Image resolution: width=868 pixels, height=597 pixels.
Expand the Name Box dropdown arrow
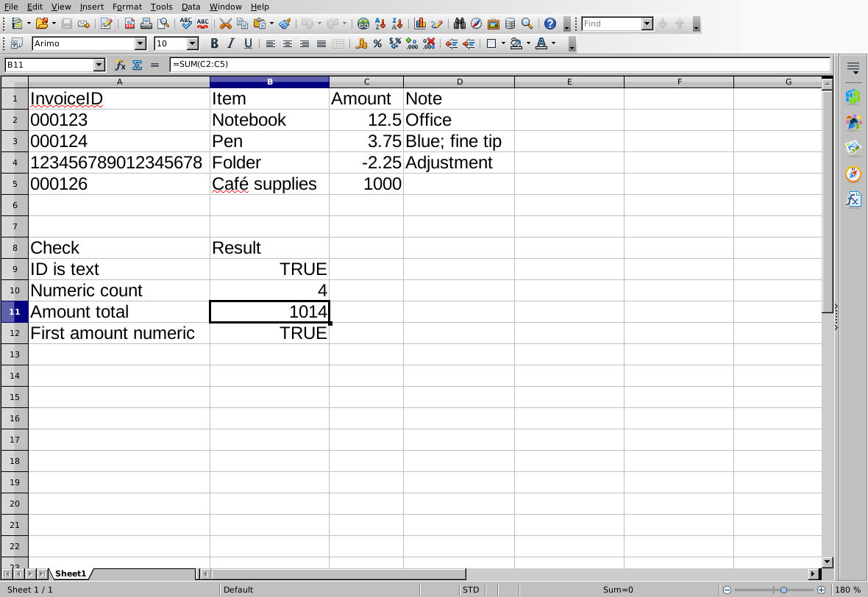coord(99,65)
